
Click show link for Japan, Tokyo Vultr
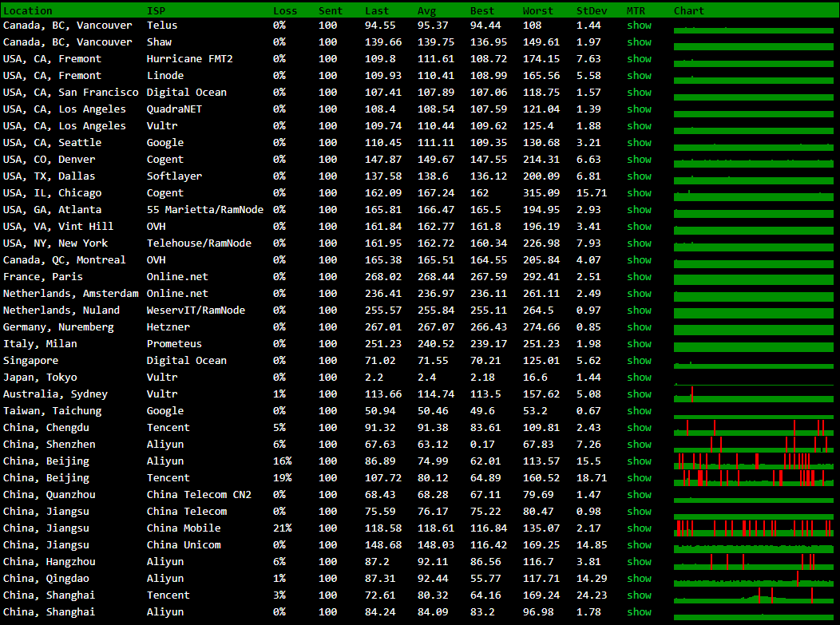pos(639,378)
